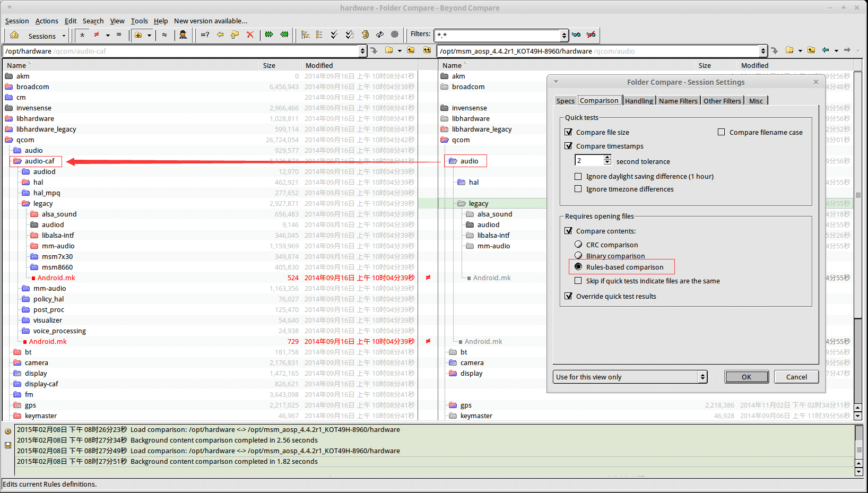Open the Session menu
This screenshot has height=493, width=868.
(17, 21)
